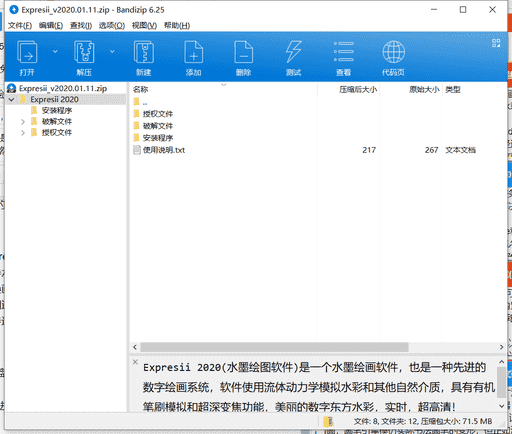This screenshot has width=512, height=434.
Task: Open the 选项(O) menu
Action: click(112, 26)
